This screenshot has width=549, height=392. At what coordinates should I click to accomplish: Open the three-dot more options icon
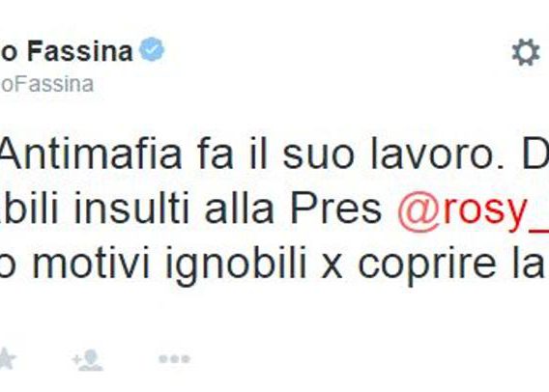click(x=174, y=359)
